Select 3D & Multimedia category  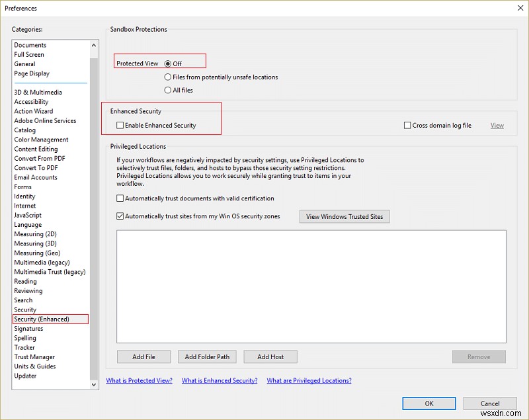click(38, 92)
